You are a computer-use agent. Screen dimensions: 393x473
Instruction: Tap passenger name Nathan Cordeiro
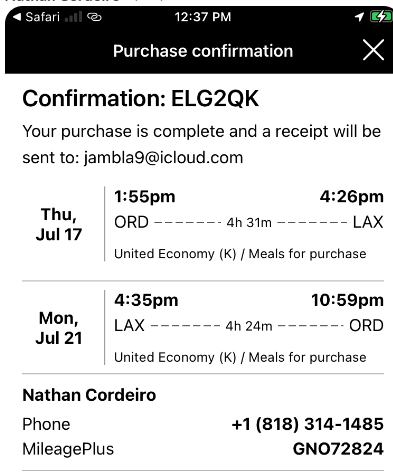click(x=89, y=395)
